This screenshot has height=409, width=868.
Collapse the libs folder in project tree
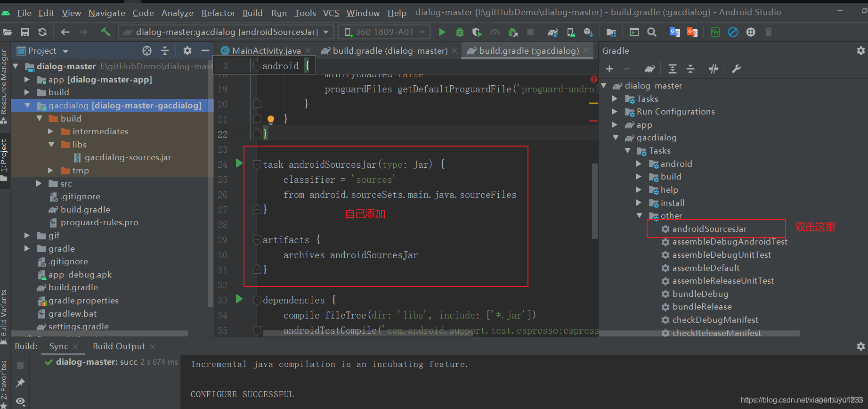coord(51,144)
